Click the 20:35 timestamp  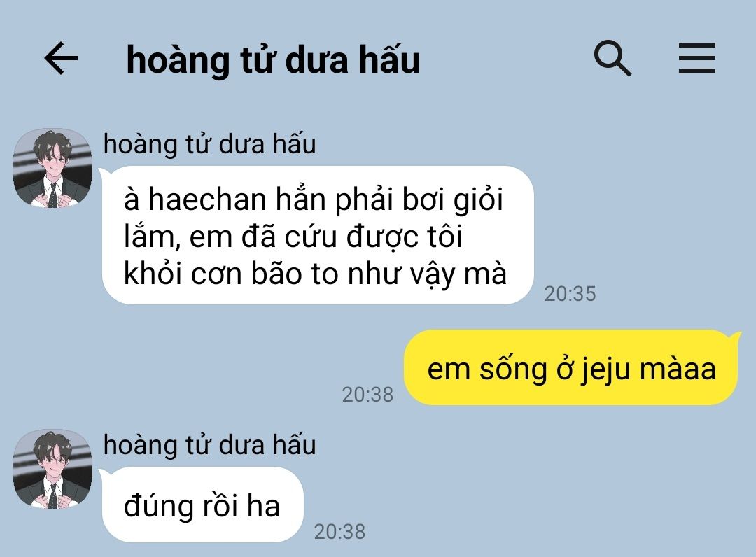click(570, 294)
